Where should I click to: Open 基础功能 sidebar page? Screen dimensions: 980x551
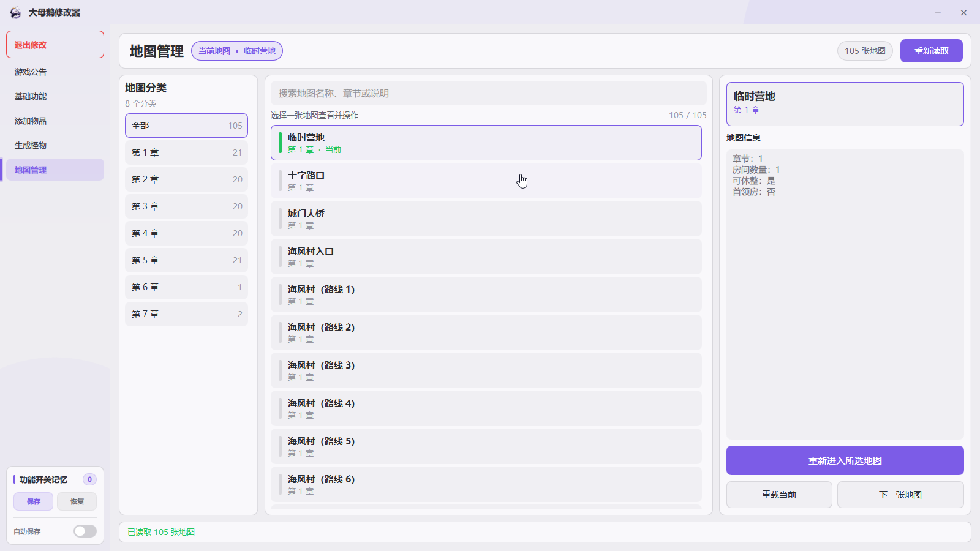pos(55,96)
